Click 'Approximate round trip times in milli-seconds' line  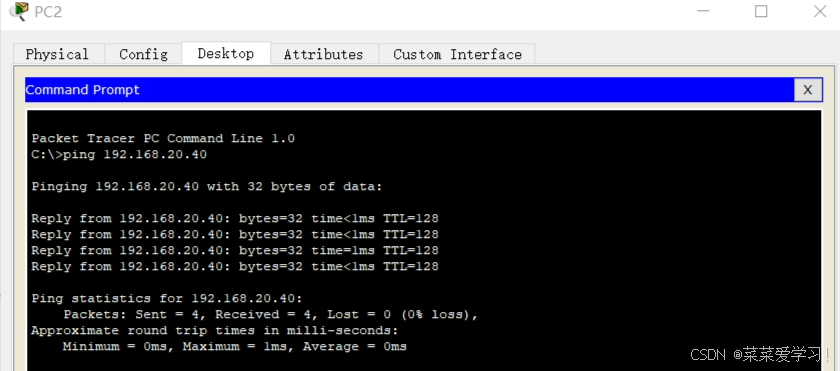coord(215,330)
